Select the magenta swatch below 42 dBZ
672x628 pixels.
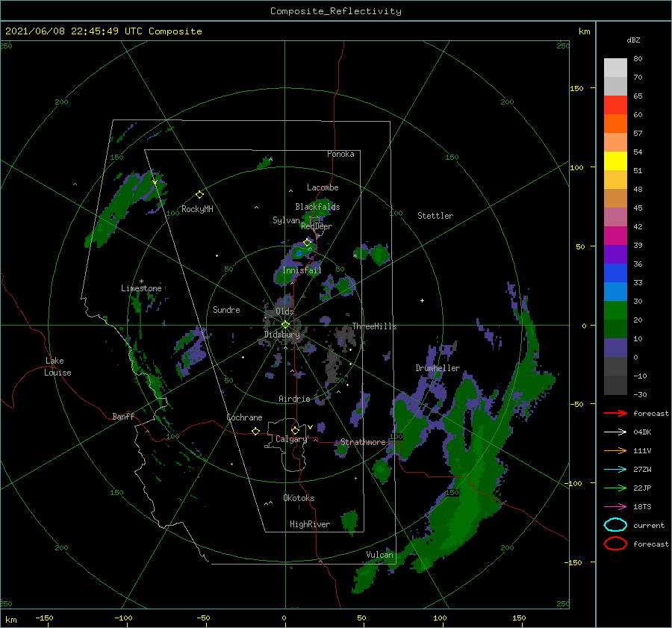pyautogui.click(x=615, y=236)
